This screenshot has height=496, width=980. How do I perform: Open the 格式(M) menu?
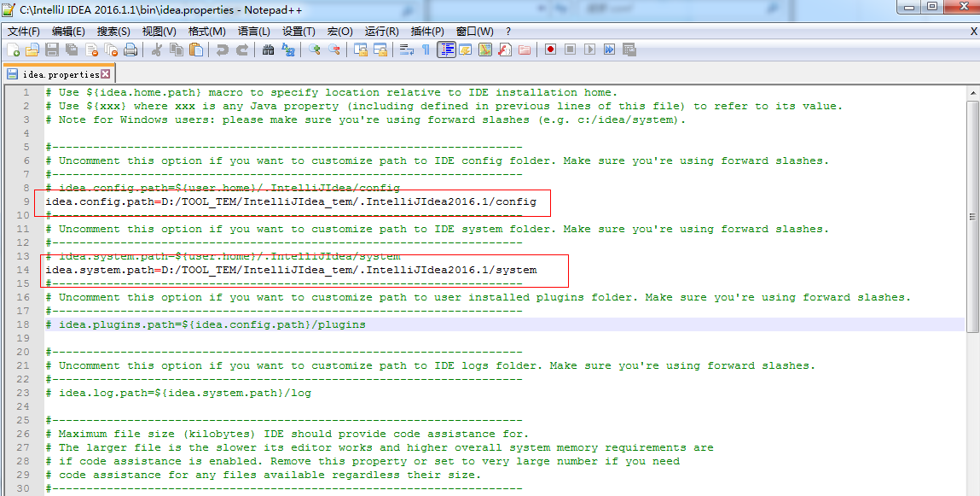pyautogui.click(x=207, y=32)
